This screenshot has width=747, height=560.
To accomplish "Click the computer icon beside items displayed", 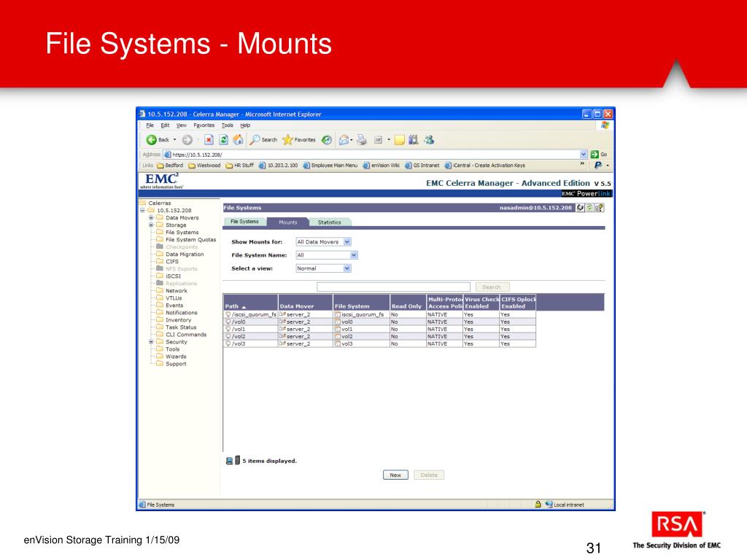I will (229, 461).
